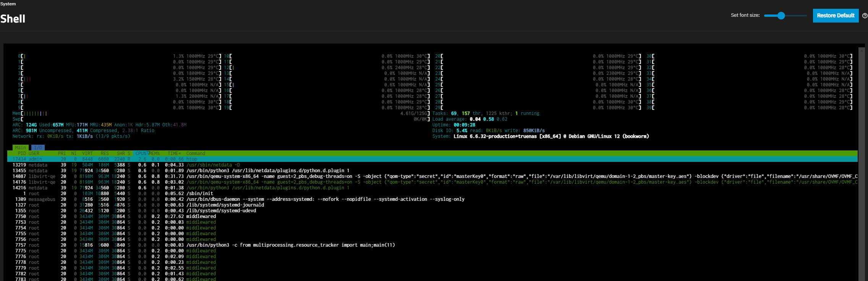Image resolution: width=868 pixels, height=281 pixels.
Task: Adjust the Set font size slider handle
Action: point(781,16)
